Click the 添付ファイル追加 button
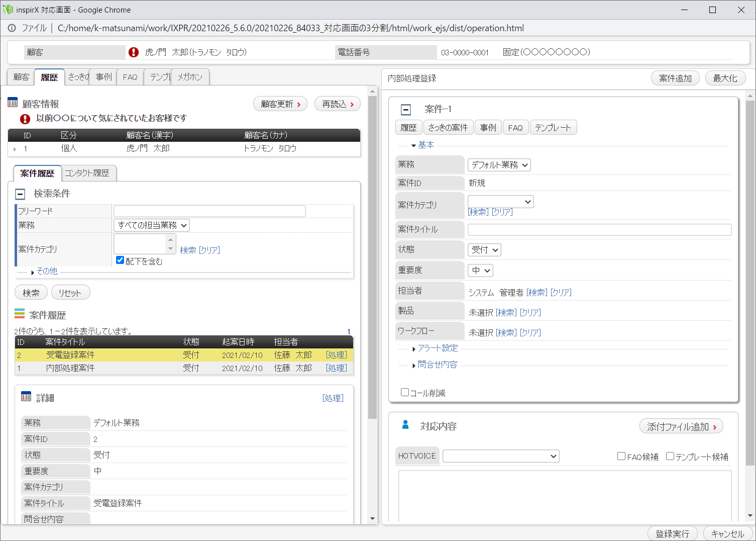756x541 pixels. [x=681, y=426]
